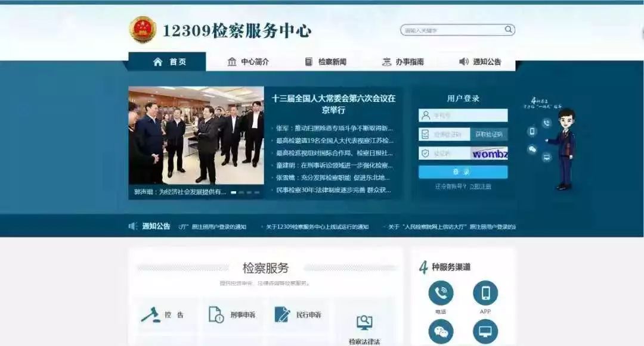Open the 首页 tab

click(x=167, y=61)
